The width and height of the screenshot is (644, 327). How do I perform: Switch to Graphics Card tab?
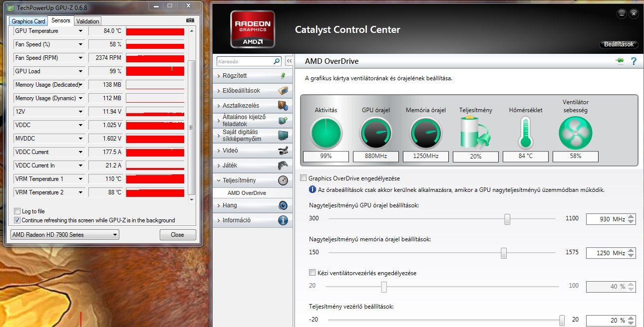(28, 21)
